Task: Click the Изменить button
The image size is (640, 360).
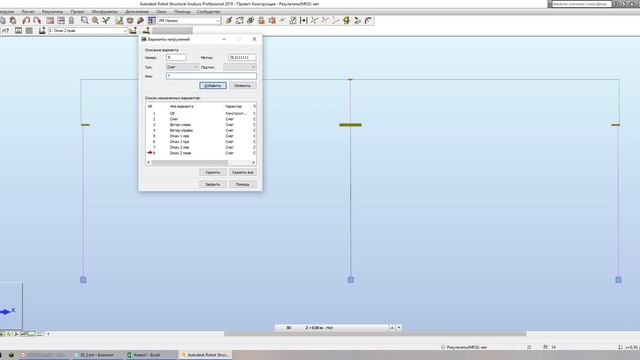Action: (242, 86)
